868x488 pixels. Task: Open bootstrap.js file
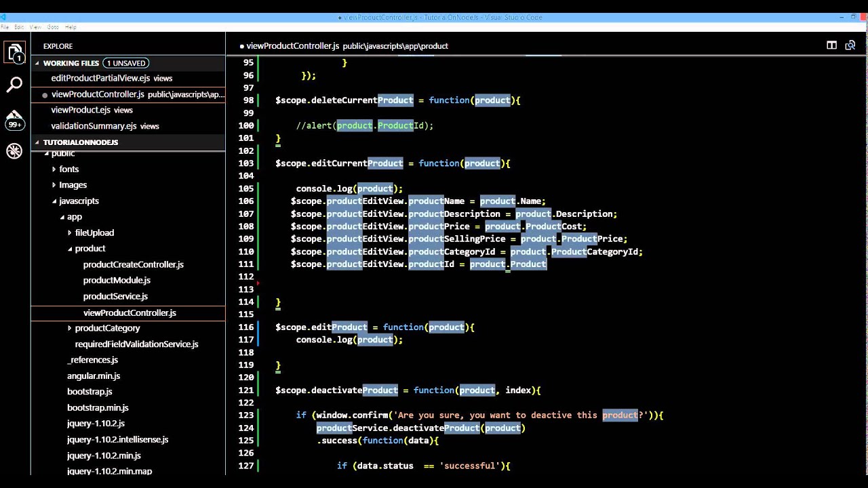(90, 392)
